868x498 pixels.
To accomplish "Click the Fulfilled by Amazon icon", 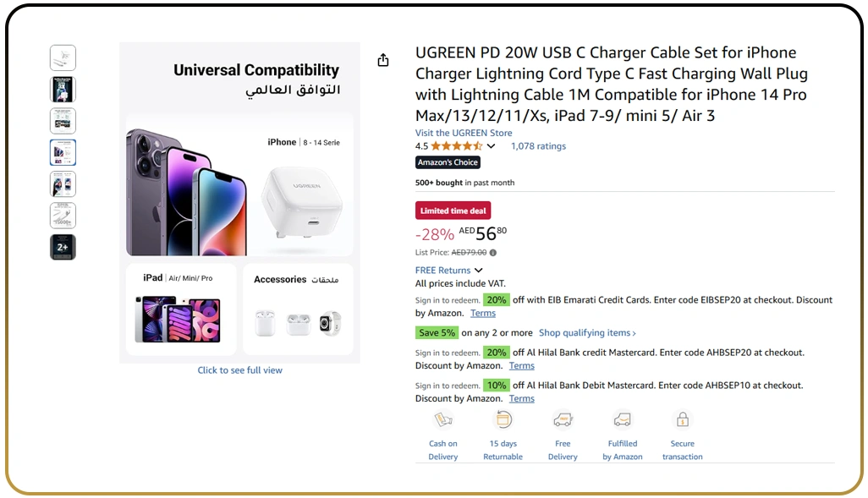I will [623, 419].
